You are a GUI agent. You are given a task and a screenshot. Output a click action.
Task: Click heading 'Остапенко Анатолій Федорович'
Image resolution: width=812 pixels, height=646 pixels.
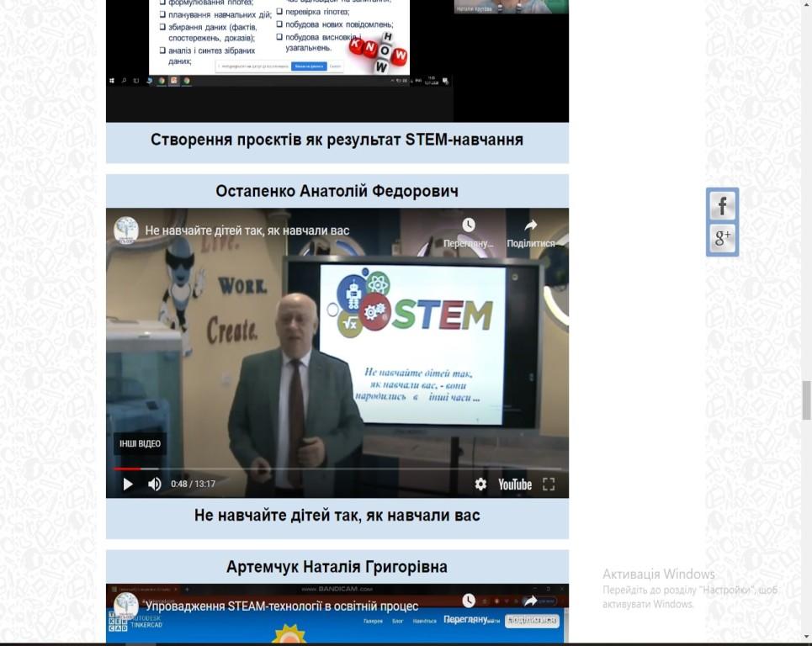(x=337, y=191)
